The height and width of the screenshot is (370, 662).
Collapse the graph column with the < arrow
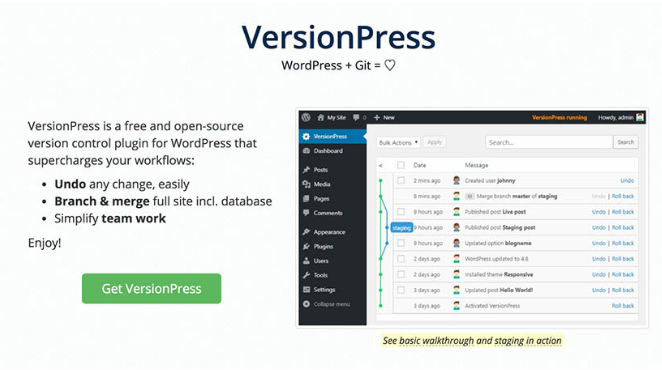381,166
